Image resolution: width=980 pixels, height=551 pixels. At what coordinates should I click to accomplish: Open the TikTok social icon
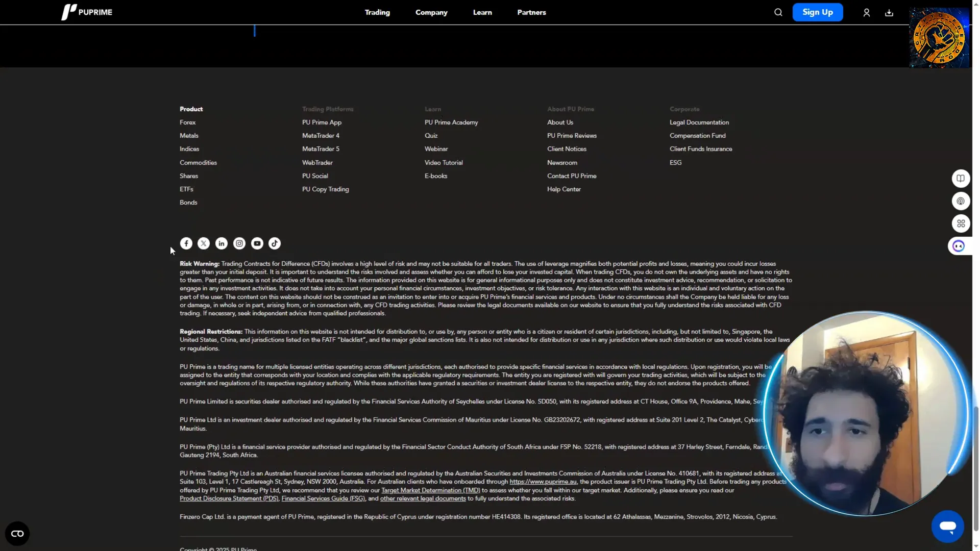(x=275, y=243)
